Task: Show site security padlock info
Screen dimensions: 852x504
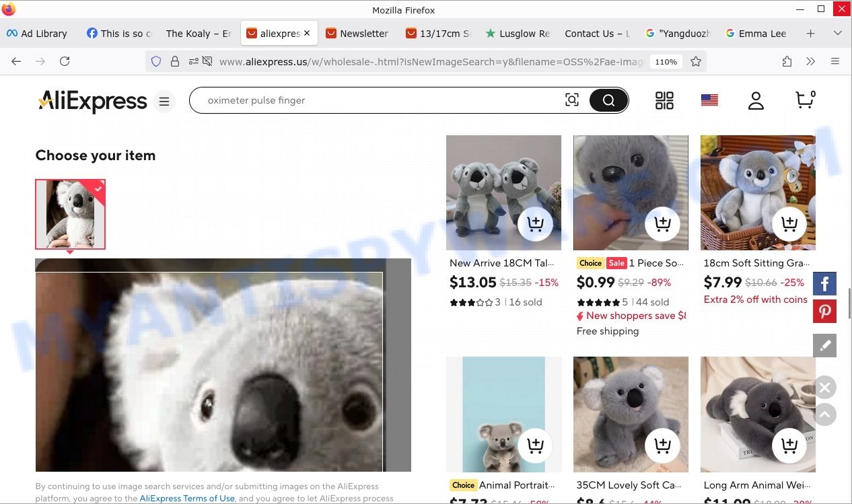Action: tap(175, 61)
